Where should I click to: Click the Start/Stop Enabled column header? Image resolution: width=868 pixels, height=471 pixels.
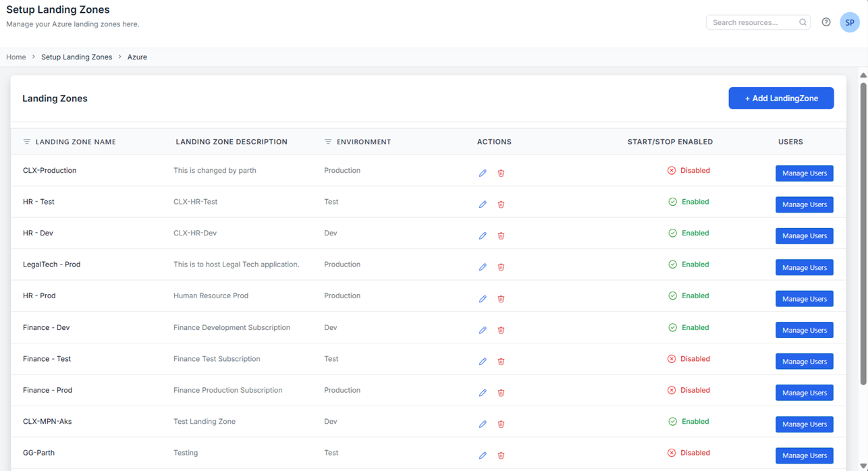click(670, 142)
